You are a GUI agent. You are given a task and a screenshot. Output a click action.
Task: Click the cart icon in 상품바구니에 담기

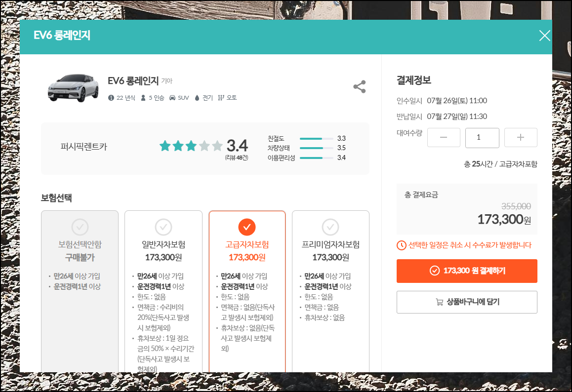[439, 302]
